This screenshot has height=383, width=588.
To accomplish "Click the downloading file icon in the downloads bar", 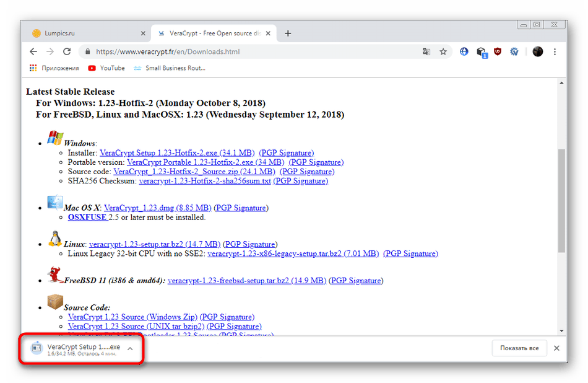I will [37, 348].
